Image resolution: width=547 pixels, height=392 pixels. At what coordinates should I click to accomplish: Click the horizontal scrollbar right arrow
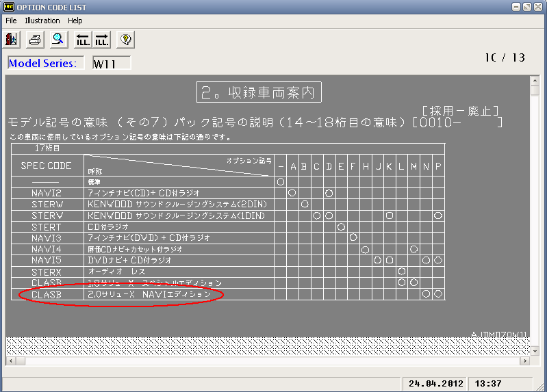coord(524,361)
